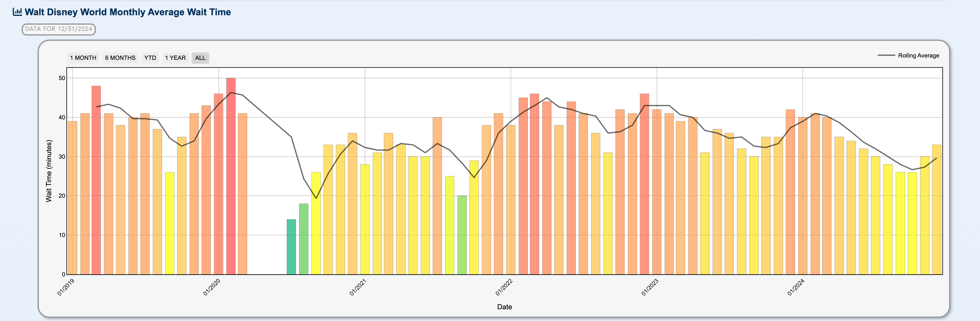The width and height of the screenshot is (980, 321).
Task: Select the 6 MONTHS range button
Action: click(120, 58)
